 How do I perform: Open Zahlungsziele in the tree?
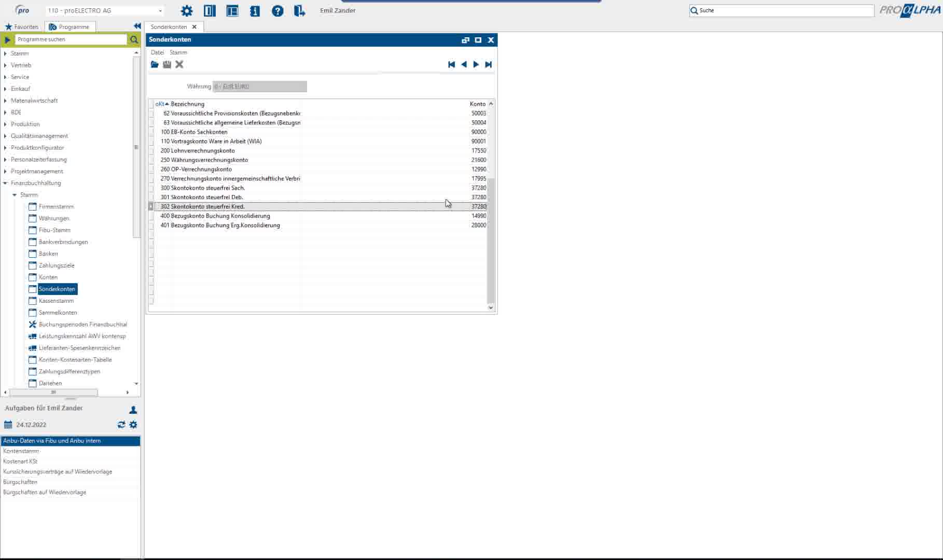tap(57, 265)
